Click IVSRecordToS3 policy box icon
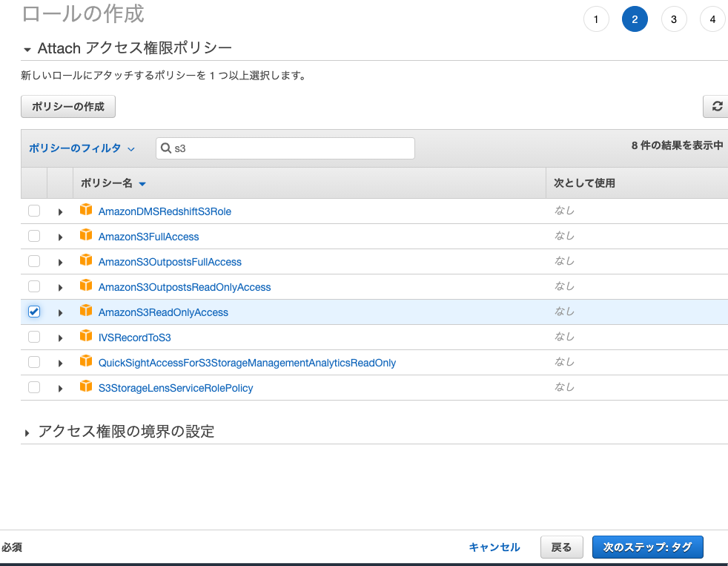 pos(86,335)
